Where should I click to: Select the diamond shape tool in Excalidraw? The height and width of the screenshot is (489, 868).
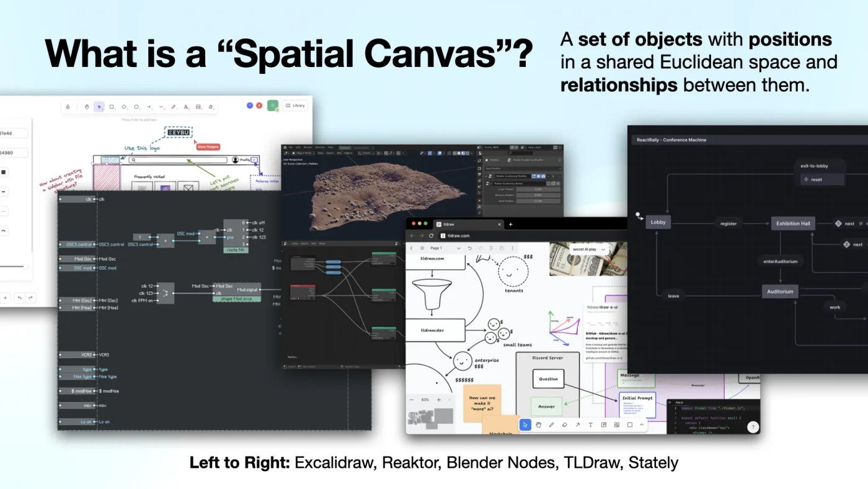(x=124, y=107)
